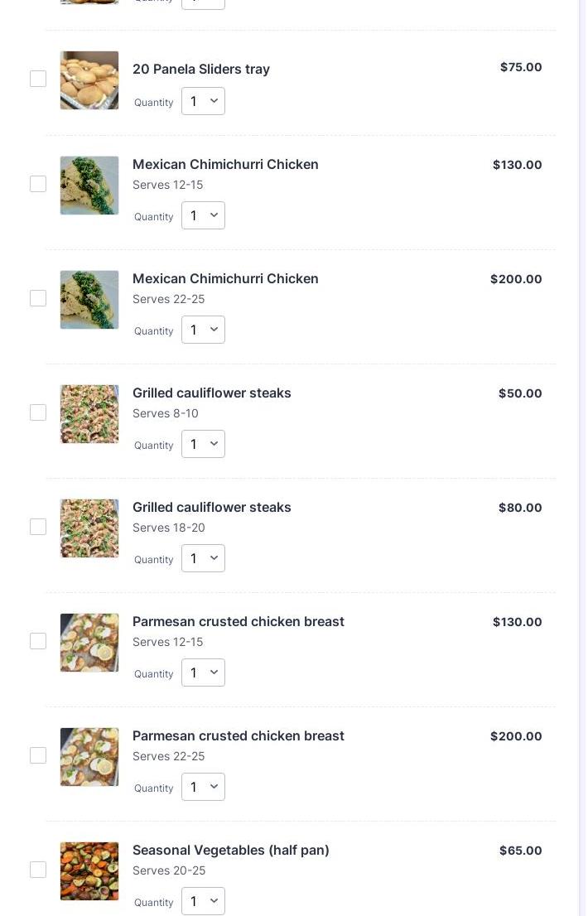Check the 20 Panela Sliders tray checkbox

point(38,79)
